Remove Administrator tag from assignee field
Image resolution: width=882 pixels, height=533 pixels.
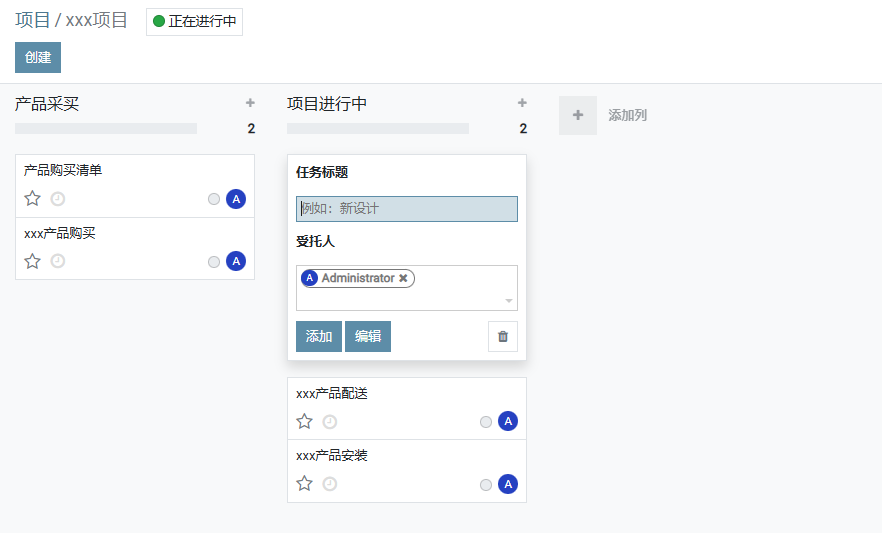click(403, 278)
